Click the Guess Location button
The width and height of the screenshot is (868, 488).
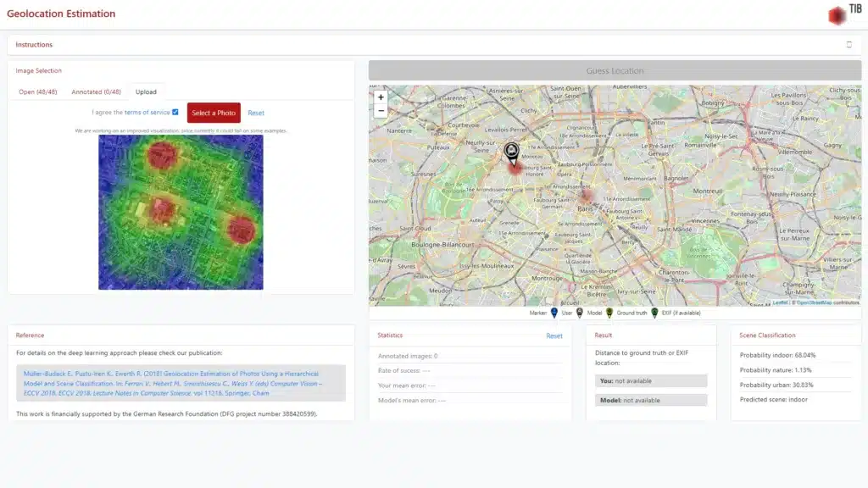[615, 71]
